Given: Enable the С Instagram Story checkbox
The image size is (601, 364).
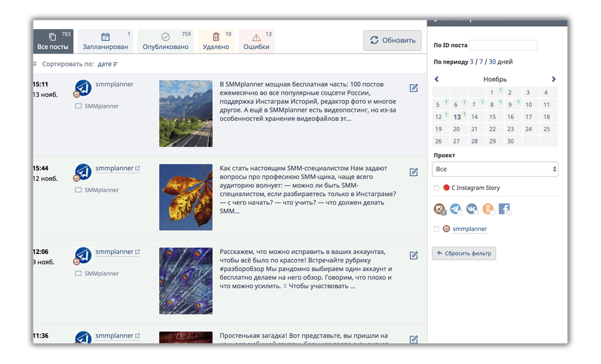Looking at the screenshot, I should pos(436,188).
